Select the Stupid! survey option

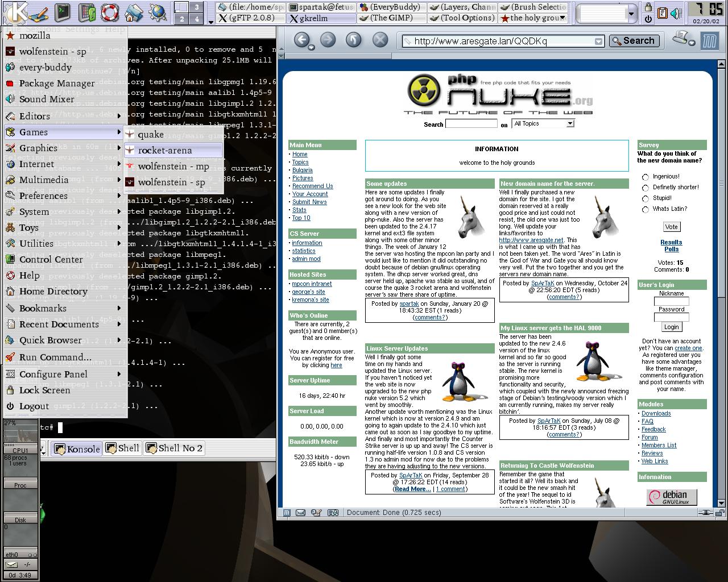(x=646, y=198)
